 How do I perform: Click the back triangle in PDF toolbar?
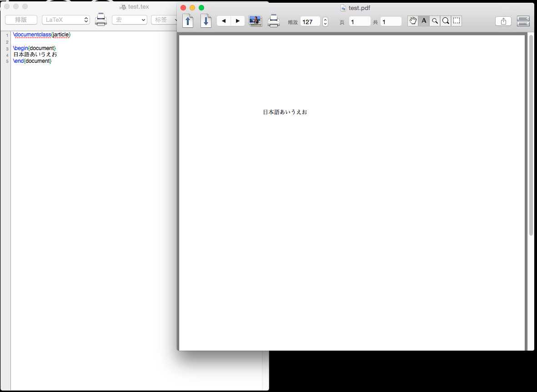pyautogui.click(x=224, y=21)
